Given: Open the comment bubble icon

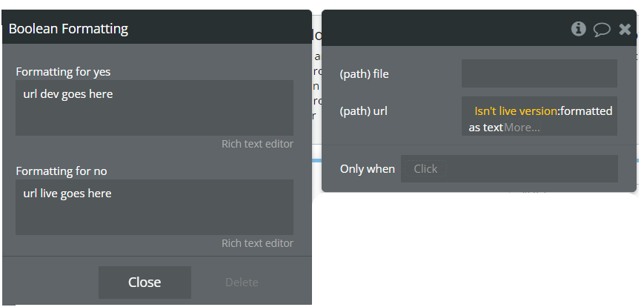Looking at the screenshot, I should tap(602, 30).
